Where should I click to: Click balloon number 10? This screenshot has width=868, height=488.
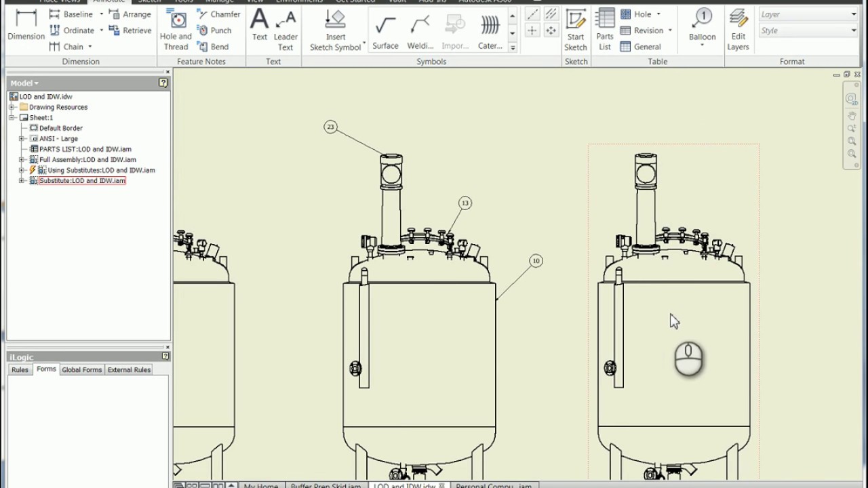pyautogui.click(x=536, y=260)
